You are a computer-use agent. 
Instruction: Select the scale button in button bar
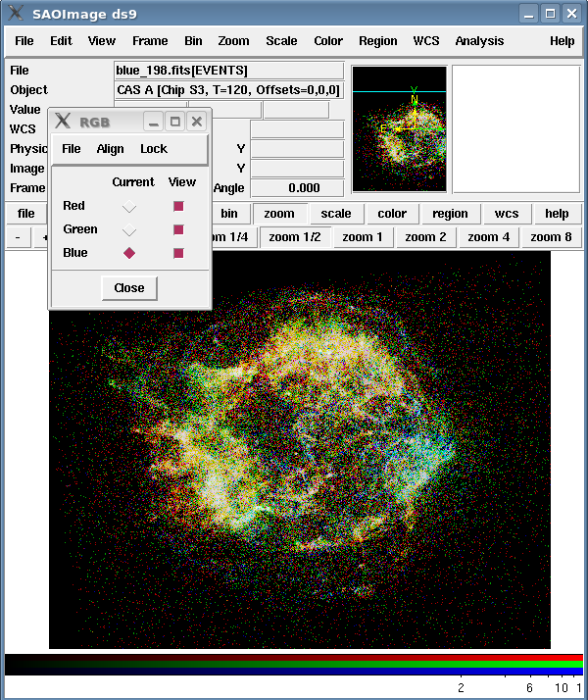click(x=336, y=214)
